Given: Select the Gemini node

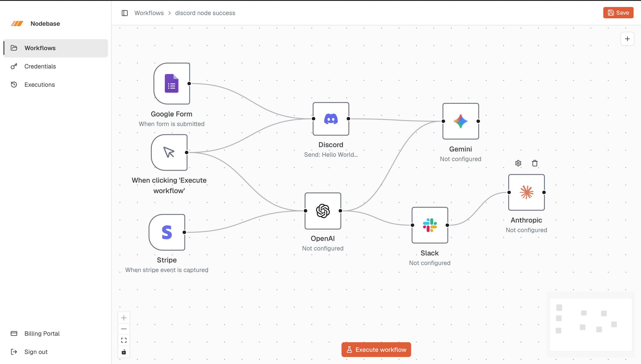Looking at the screenshot, I should (x=461, y=121).
